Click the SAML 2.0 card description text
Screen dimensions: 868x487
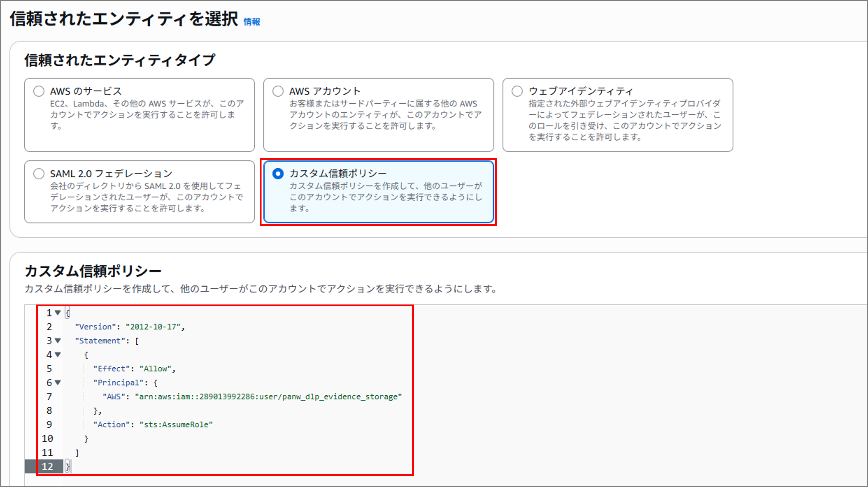pyautogui.click(x=146, y=197)
